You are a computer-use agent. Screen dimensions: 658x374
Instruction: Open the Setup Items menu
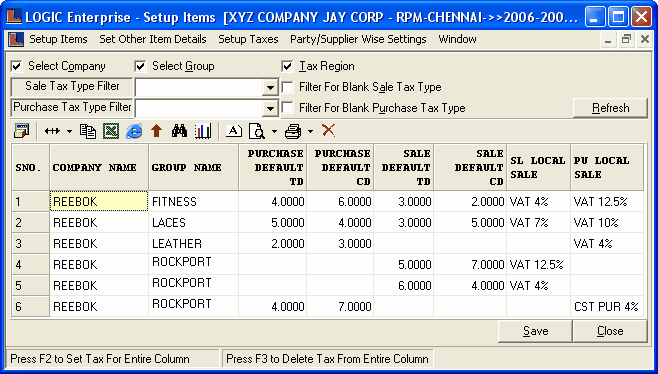[58, 39]
